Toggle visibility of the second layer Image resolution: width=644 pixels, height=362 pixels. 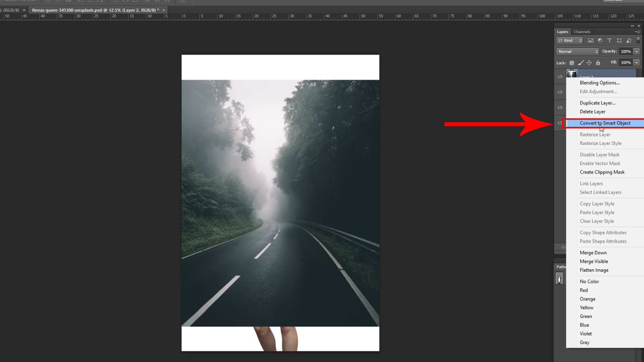[560, 92]
